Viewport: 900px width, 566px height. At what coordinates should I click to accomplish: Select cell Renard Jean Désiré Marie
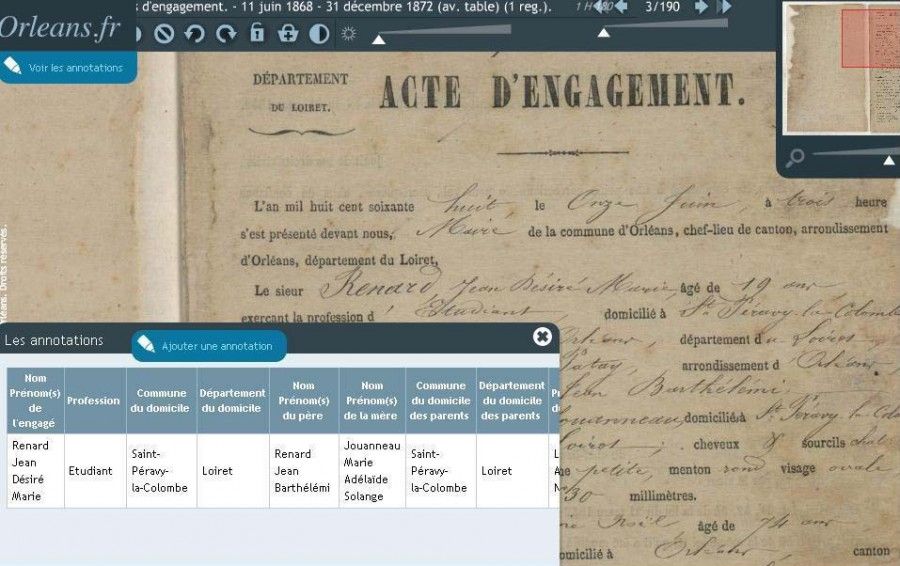click(35, 471)
